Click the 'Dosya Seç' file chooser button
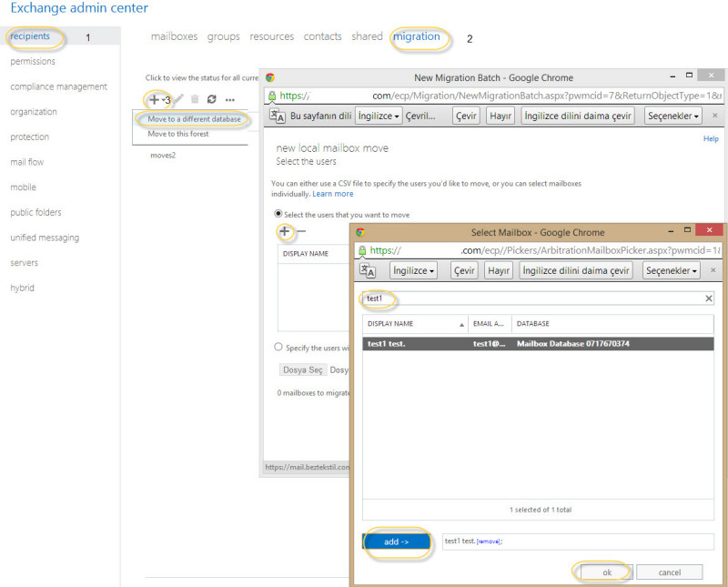Screen dimensions: 728x587 click(302, 369)
